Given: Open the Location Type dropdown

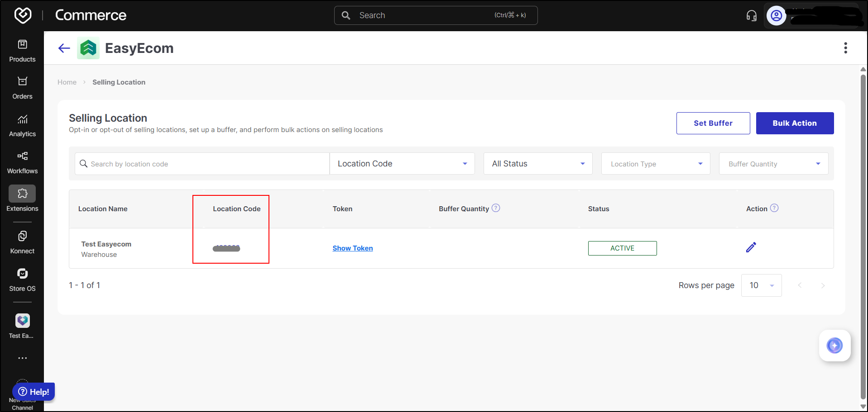Looking at the screenshot, I should pyautogui.click(x=655, y=164).
